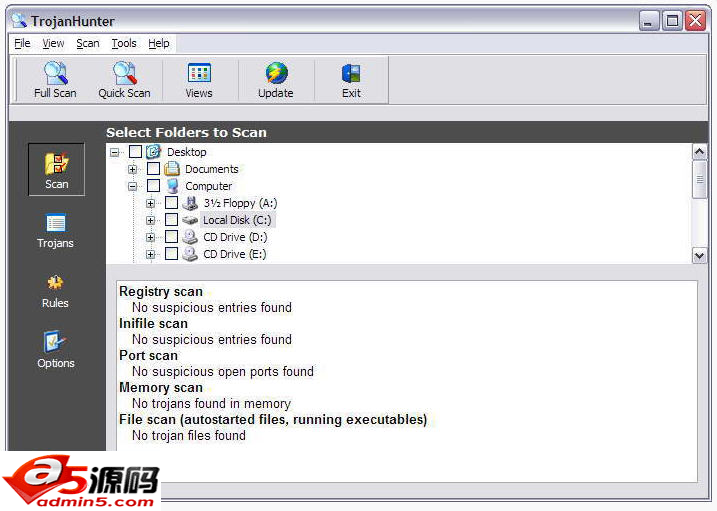Click the 'File scan (autostarted files...' heading

coord(273,420)
